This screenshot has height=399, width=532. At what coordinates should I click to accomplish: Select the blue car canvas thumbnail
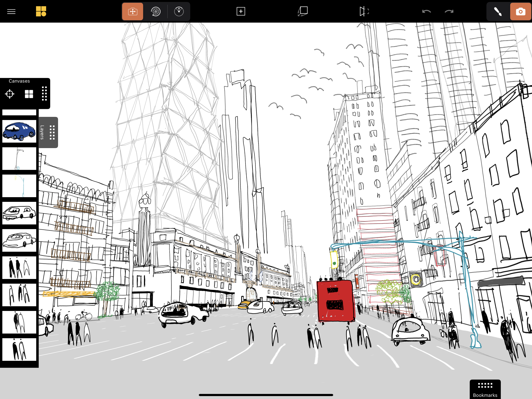[19, 131]
